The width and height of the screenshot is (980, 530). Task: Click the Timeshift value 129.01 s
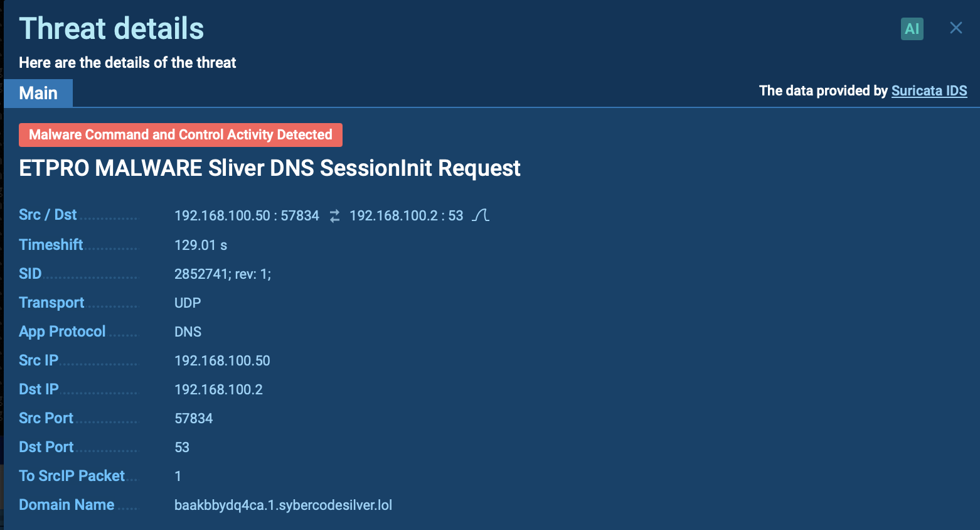click(x=200, y=245)
